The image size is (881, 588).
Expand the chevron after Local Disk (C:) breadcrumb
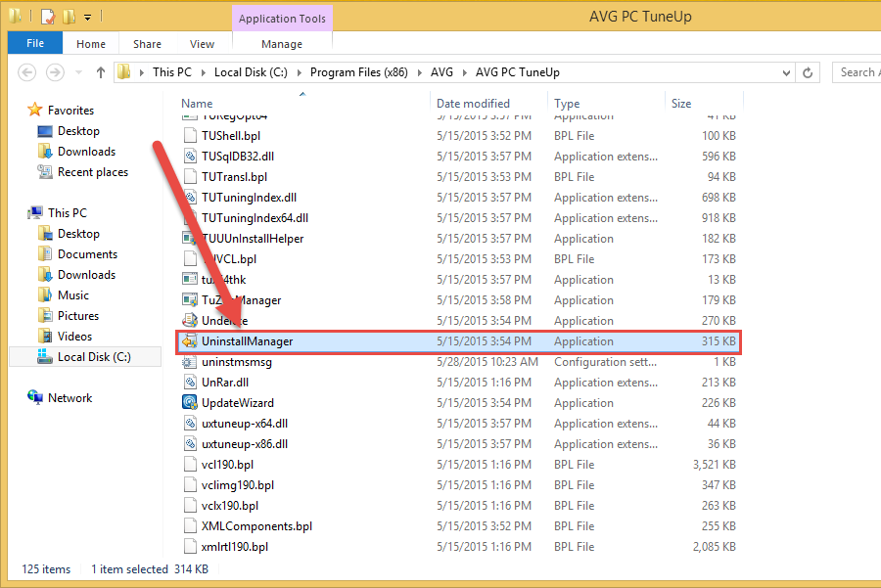[x=299, y=72]
